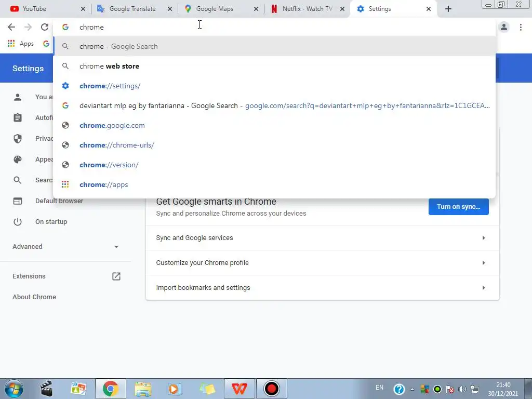Close the Netflix tab

coord(342,9)
